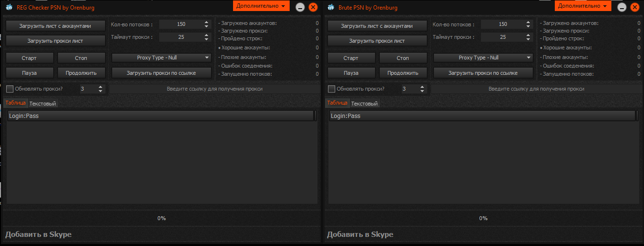Click "Добавить в Skype" link in REG Checker
The width and height of the screenshot is (644, 246).
[38, 234]
